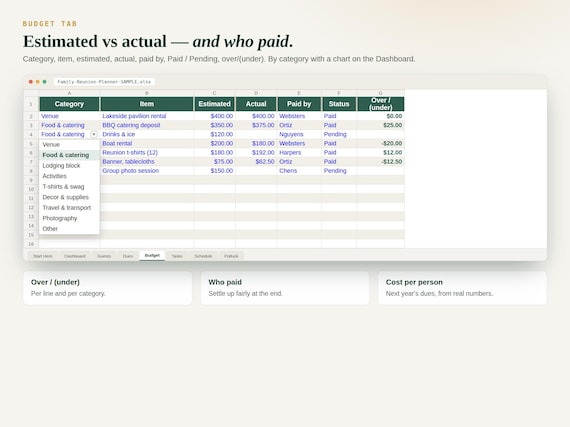This screenshot has height=427, width=570.
Task: Select the Chens paid-by cell
Action: pos(299,170)
